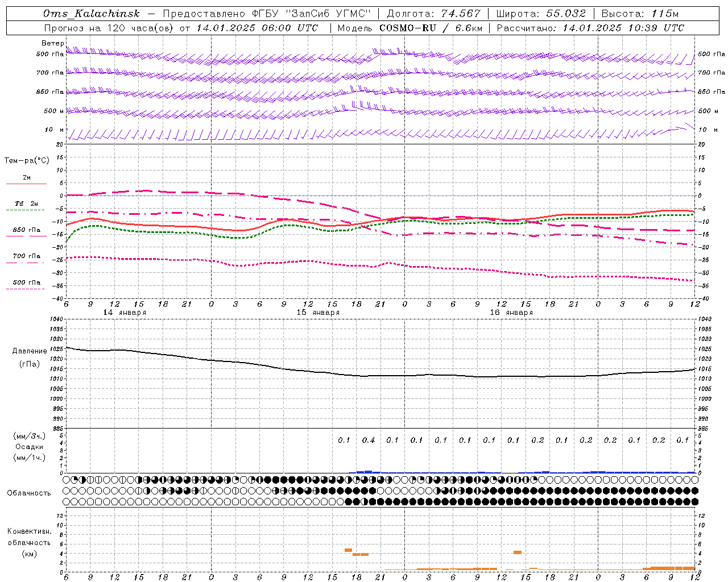Select the (гПа) pressure unit label
This screenshot has width=728, height=582.
(x=30, y=364)
